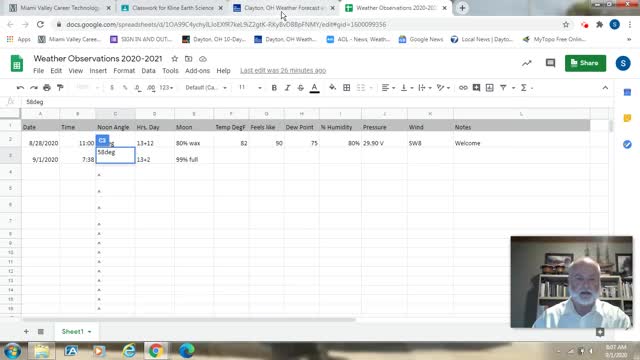
Task: Click the green Share button
Action: pyautogui.click(x=585, y=63)
